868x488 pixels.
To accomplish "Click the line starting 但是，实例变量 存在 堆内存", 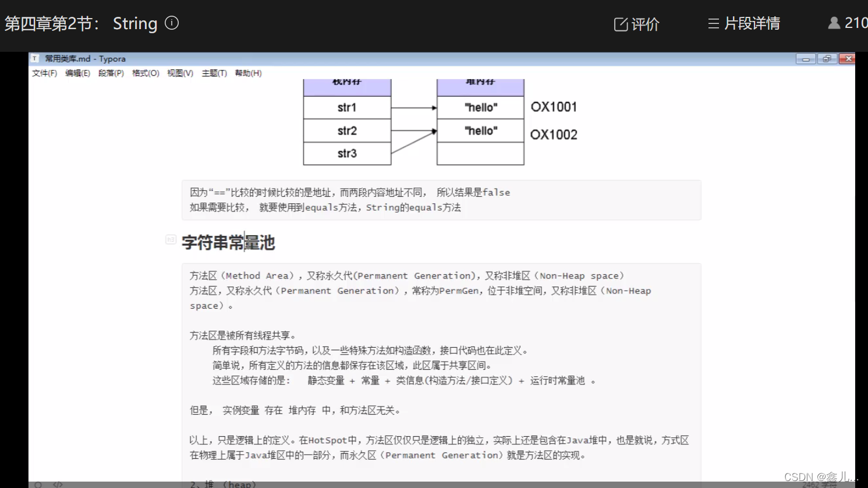I will click(x=296, y=411).
